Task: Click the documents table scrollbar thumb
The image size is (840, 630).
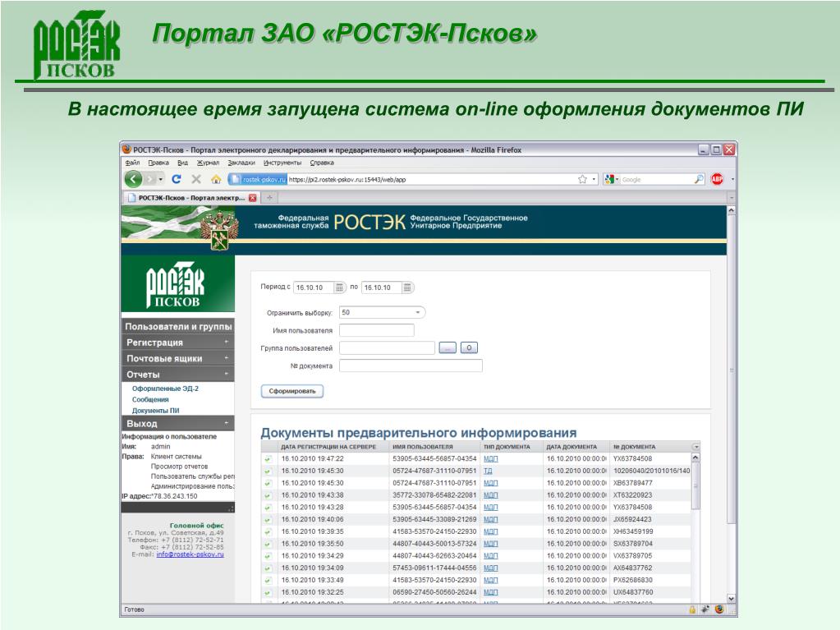Action: coord(695,486)
